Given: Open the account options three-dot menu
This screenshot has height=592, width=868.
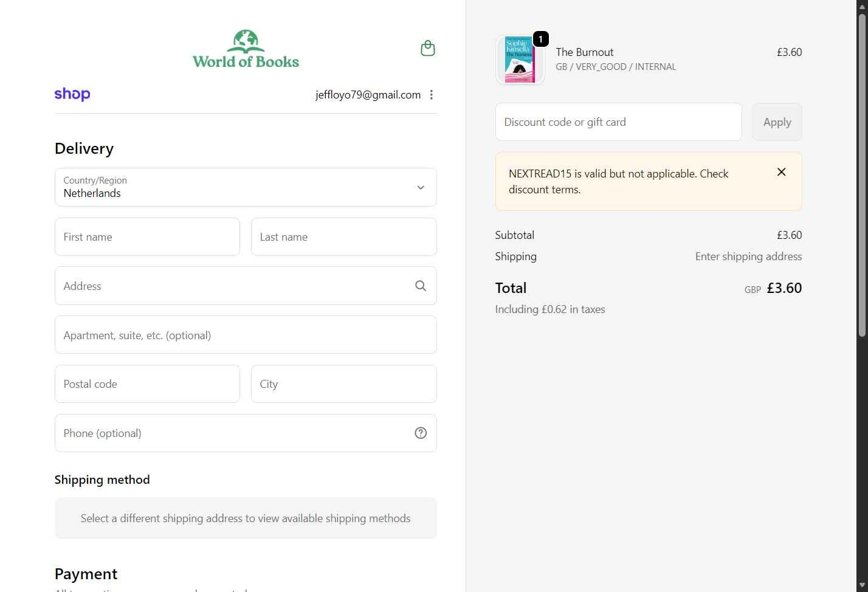Looking at the screenshot, I should [x=432, y=95].
